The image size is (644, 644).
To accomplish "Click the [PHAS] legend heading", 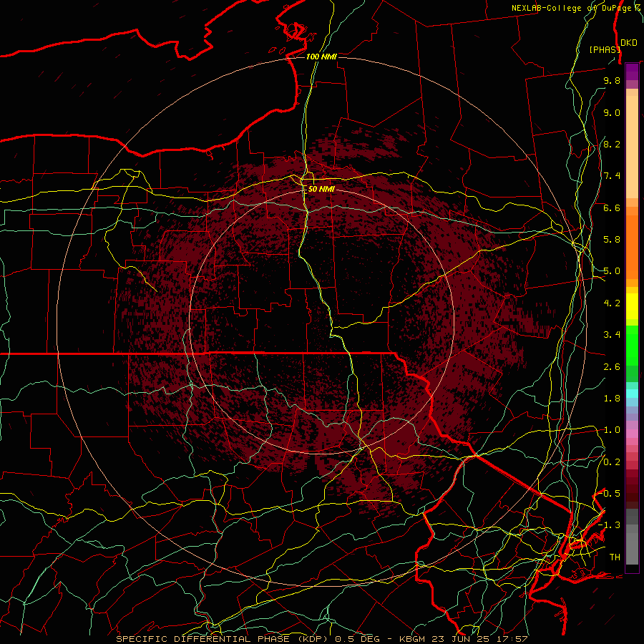I will tap(605, 49).
